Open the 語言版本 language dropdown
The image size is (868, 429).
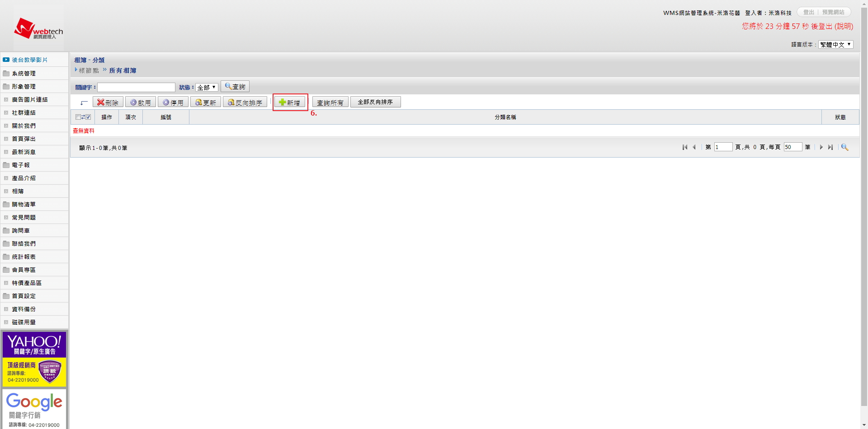tap(835, 44)
